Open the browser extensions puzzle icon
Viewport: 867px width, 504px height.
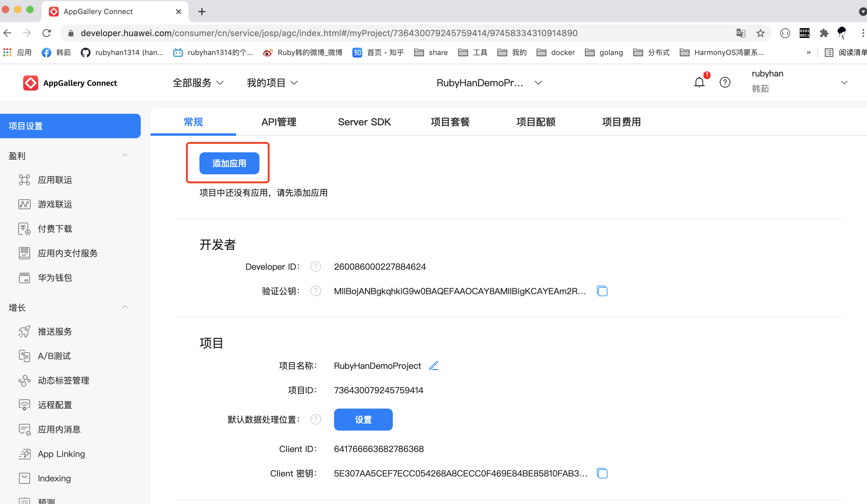[824, 33]
